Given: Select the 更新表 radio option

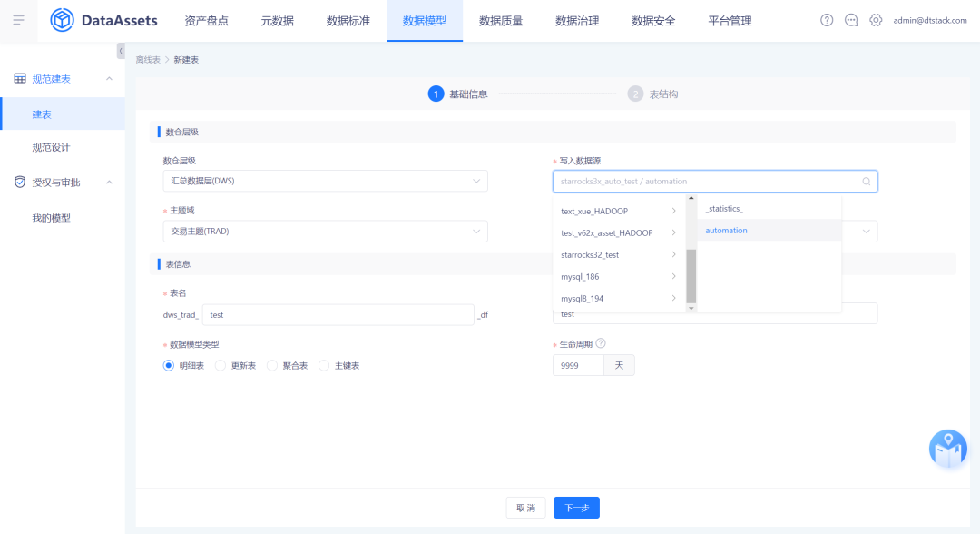Looking at the screenshot, I should coord(220,365).
